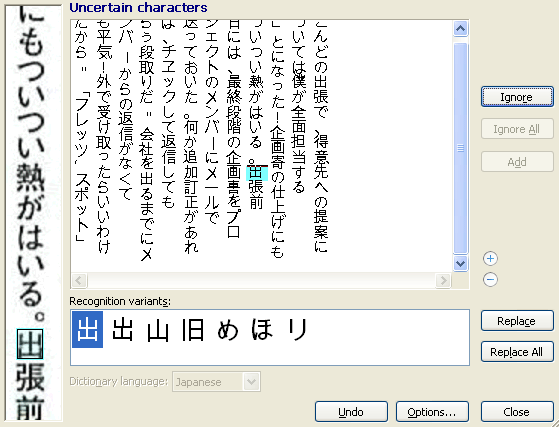The width and height of the screenshot is (559, 427).
Task: Select the リ recognition variant
Action: click(298, 329)
